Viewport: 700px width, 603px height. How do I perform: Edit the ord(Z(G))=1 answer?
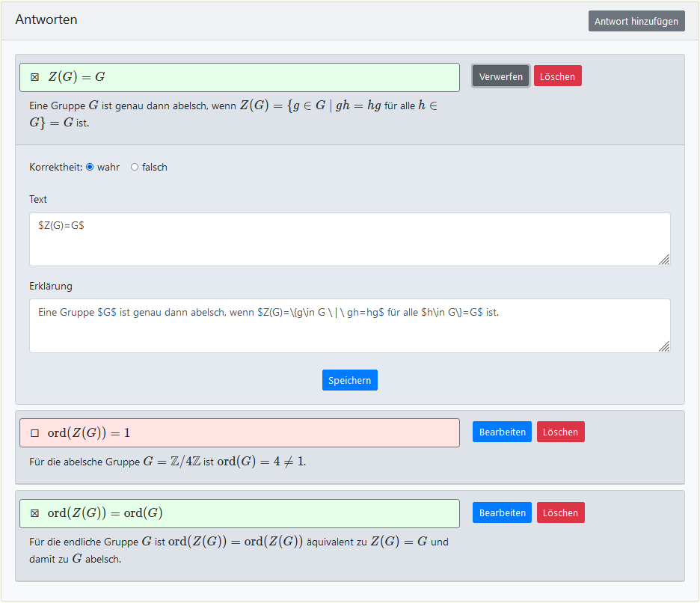pos(502,432)
